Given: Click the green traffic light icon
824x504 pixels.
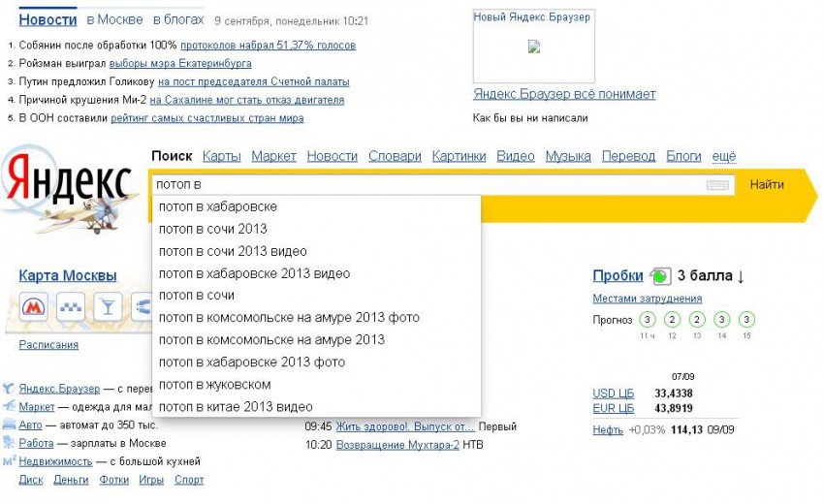Looking at the screenshot, I should pos(660,276).
